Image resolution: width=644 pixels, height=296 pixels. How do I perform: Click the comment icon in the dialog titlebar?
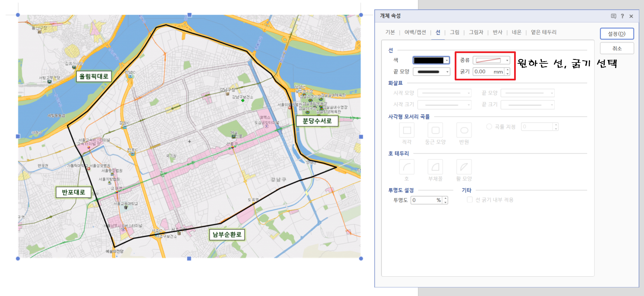(x=613, y=16)
